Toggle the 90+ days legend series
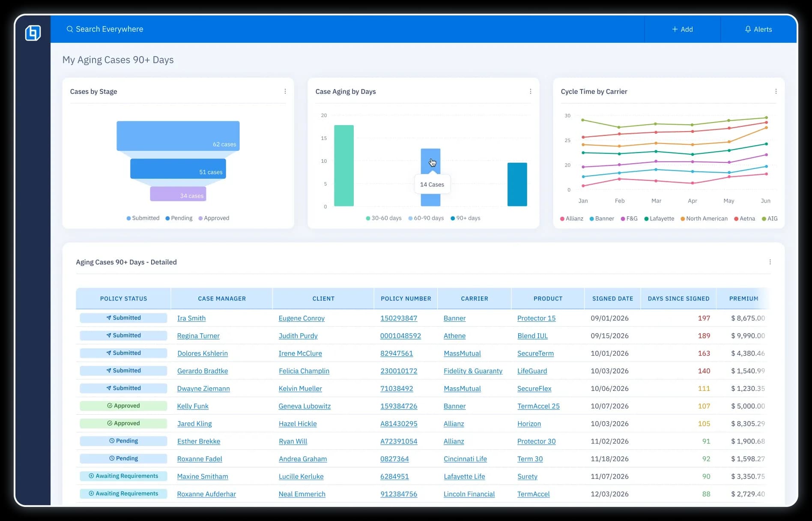The image size is (812, 521). coord(465,218)
